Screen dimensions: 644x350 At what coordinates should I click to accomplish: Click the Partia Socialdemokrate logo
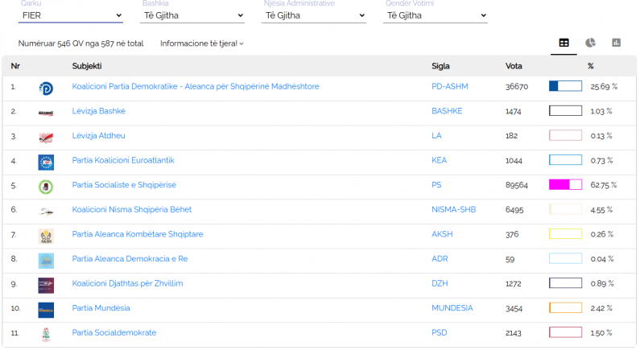pos(46,335)
